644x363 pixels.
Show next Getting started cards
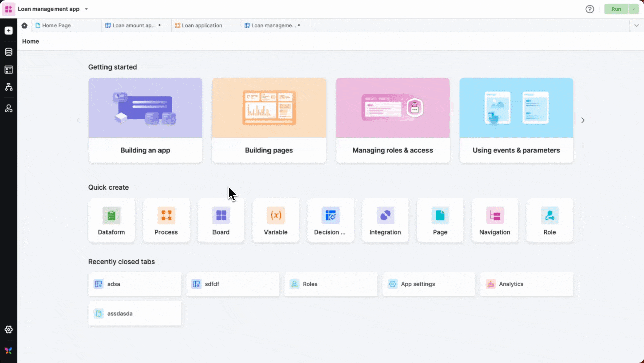[x=583, y=120]
